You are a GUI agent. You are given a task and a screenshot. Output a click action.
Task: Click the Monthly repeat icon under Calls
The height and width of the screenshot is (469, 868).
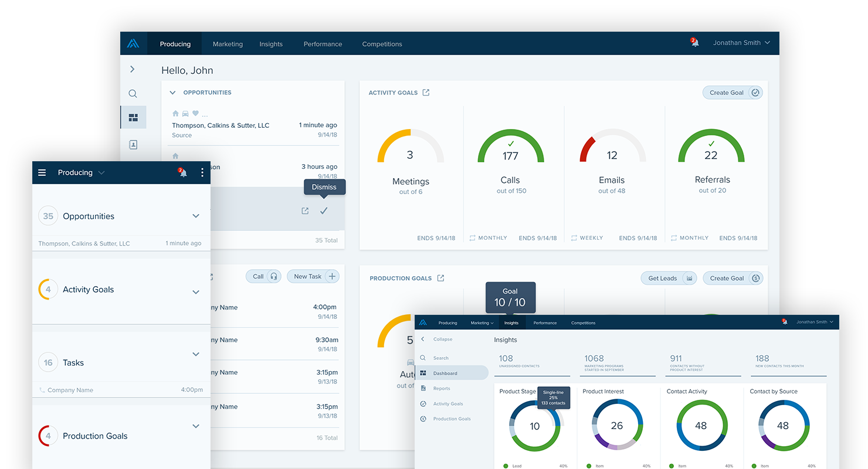click(473, 238)
